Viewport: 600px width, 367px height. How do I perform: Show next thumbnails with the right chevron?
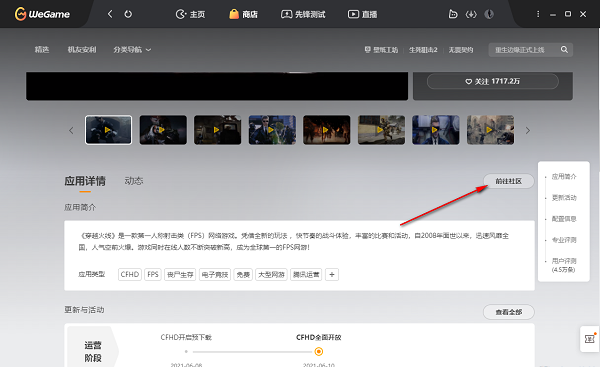(x=528, y=130)
